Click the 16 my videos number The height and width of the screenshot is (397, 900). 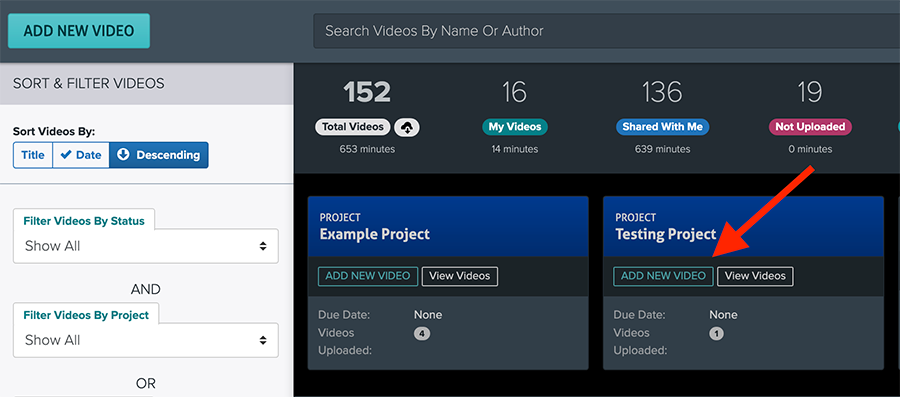pyautogui.click(x=514, y=92)
